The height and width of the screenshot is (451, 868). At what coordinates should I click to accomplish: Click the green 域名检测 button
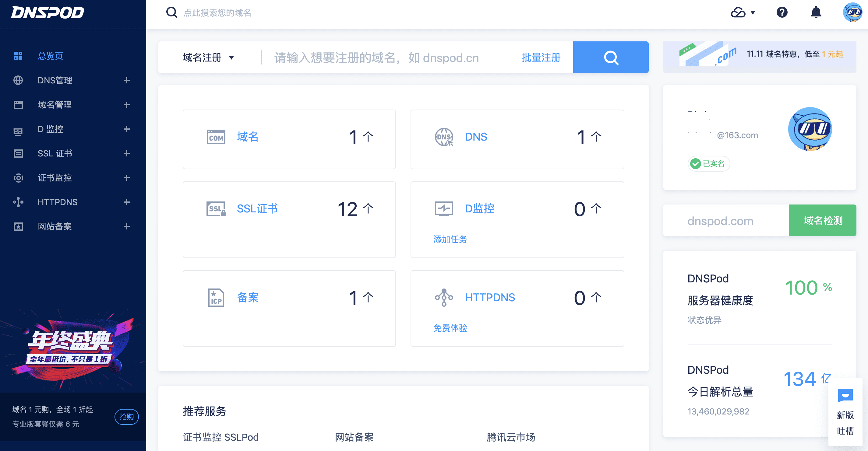(822, 220)
